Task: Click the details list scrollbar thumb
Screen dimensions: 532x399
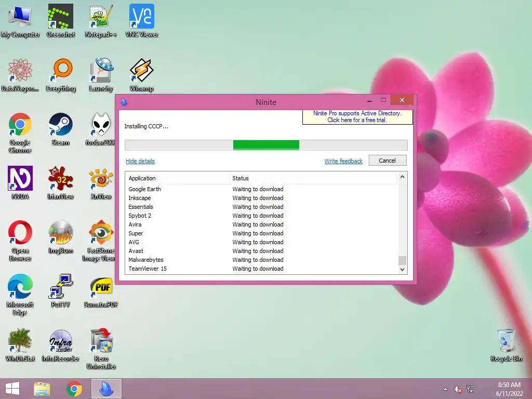Action: click(x=403, y=260)
